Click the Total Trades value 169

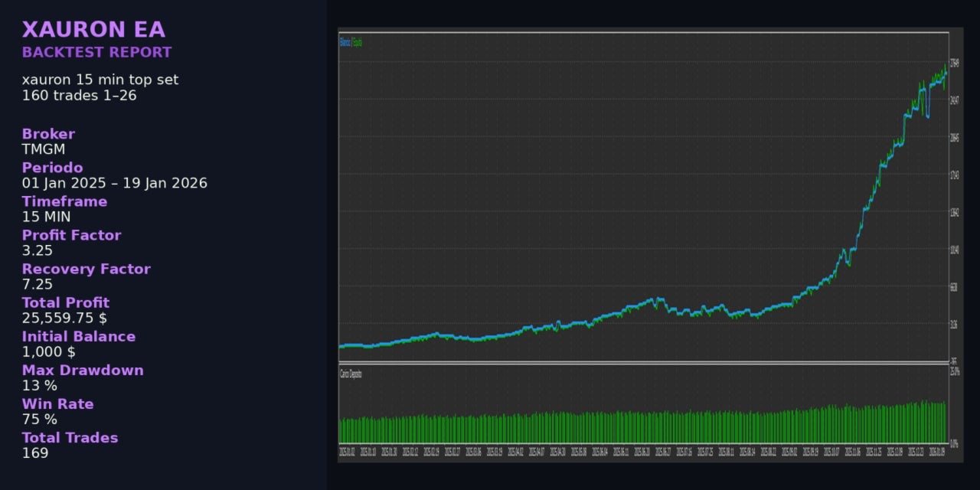tap(35, 452)
